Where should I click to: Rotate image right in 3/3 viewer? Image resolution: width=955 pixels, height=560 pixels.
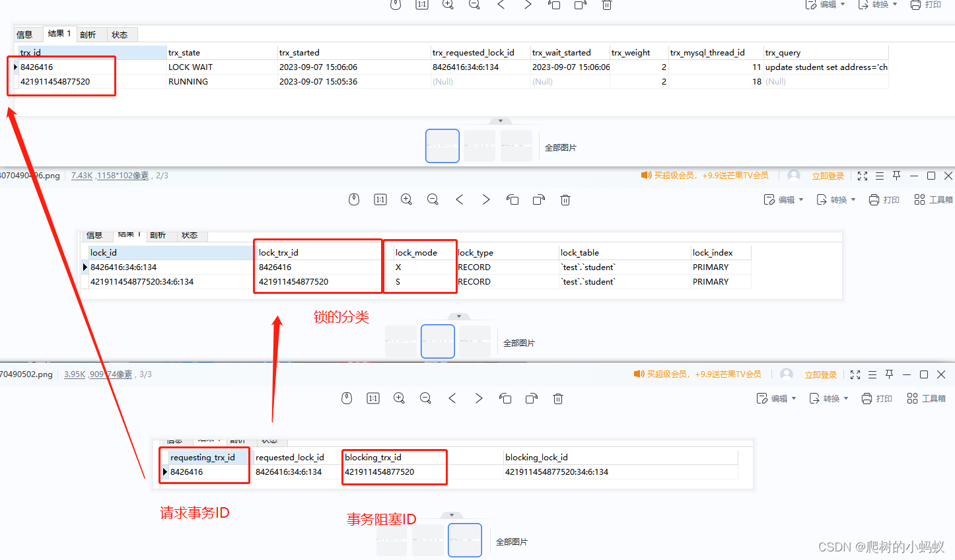[x=532, y=398]
